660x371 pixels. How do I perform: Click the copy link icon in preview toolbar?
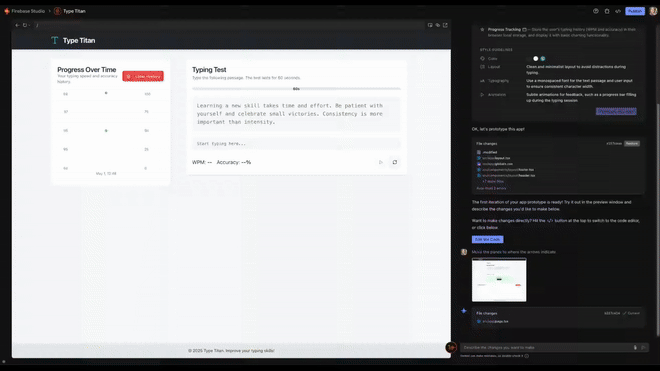[x=438, y=25]
